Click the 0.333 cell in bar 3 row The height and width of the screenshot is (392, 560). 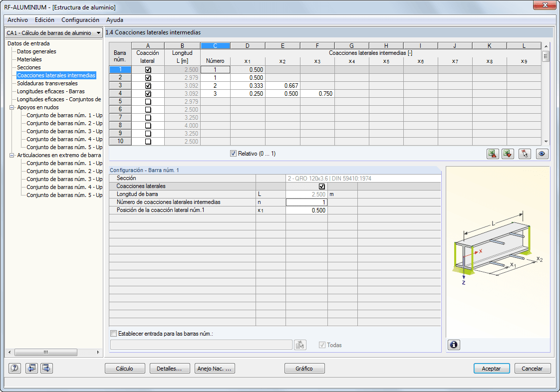coord(248,86)
